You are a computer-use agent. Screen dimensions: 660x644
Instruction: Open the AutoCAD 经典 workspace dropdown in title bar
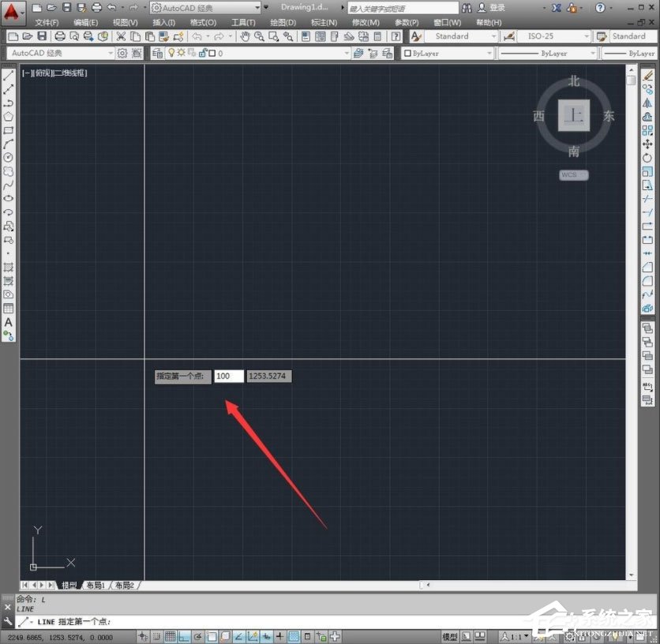205,8
